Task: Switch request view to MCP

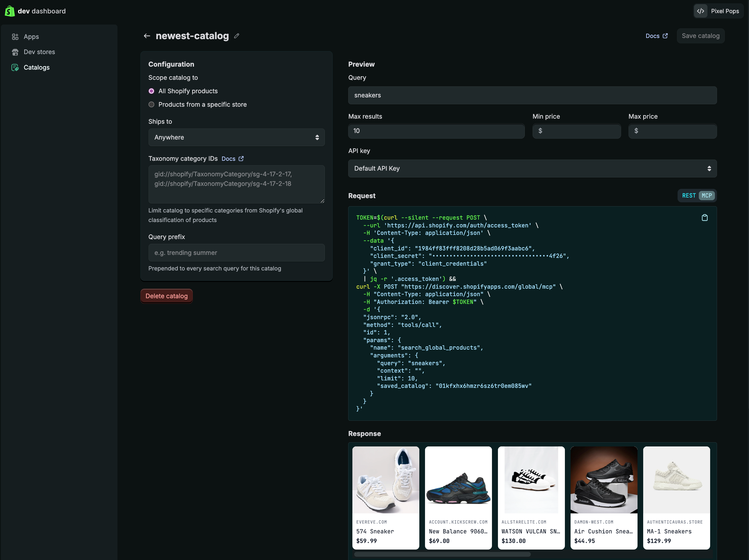Action: [x=707, y=196]
